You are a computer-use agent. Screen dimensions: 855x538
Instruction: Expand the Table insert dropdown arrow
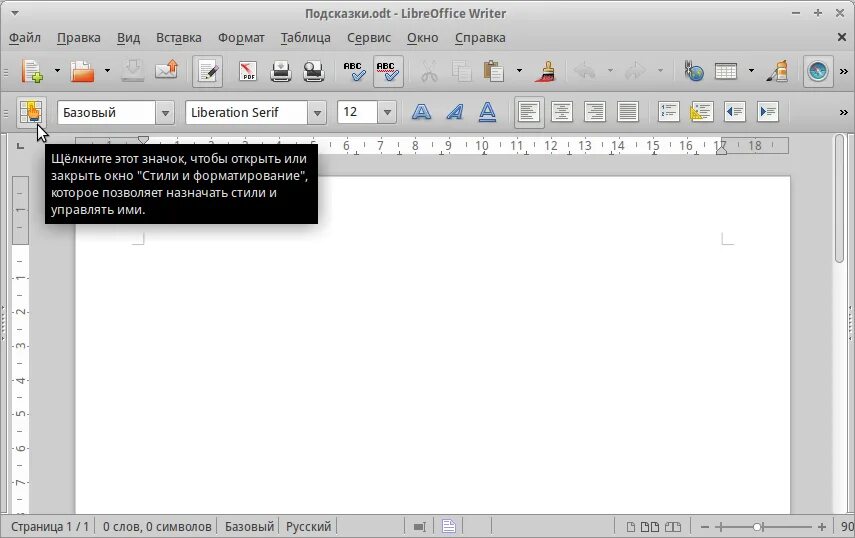(x=751, y=71)
